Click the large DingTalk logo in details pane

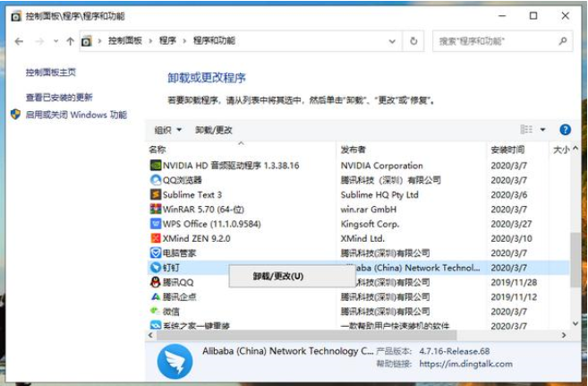pos(175,362)
